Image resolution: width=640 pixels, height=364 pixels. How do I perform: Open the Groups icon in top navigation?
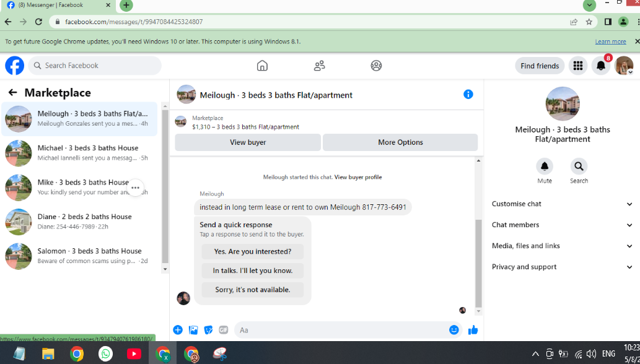[376, 66]
